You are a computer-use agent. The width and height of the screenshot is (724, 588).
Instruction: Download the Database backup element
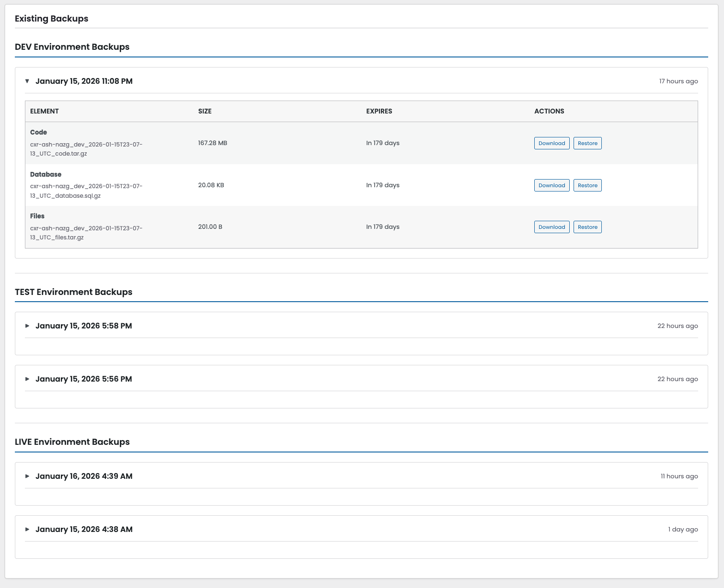pyautogui.click(x=552, y=185)
